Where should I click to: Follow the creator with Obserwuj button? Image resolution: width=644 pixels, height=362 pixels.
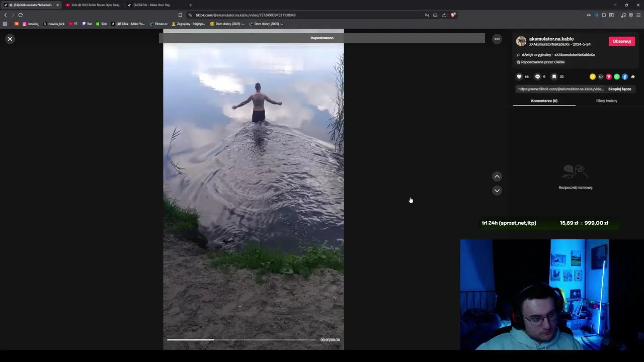coord(622,41)
